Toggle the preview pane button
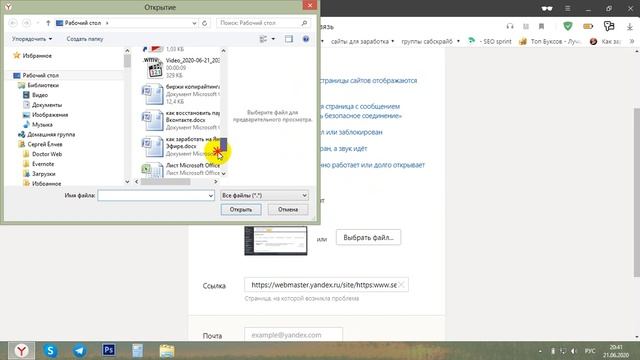The image size is (640, 360). coord(289,39)
